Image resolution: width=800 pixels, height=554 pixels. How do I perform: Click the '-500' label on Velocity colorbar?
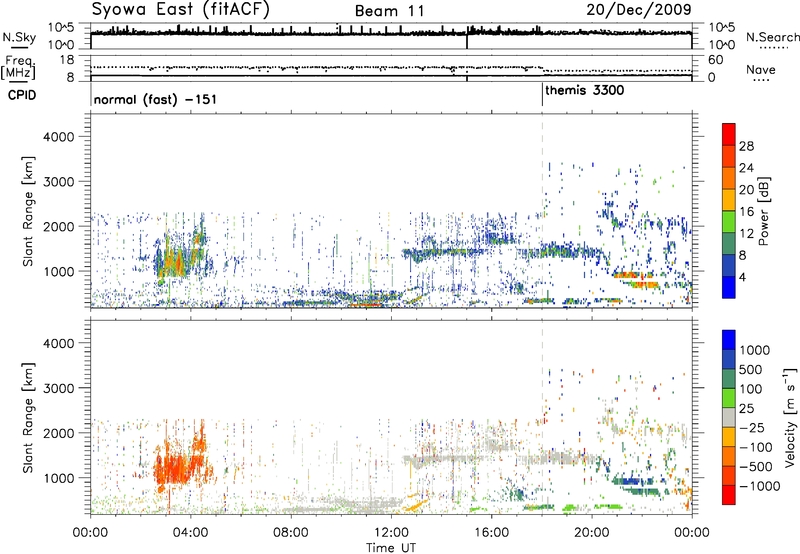click(x=756, y=466)
